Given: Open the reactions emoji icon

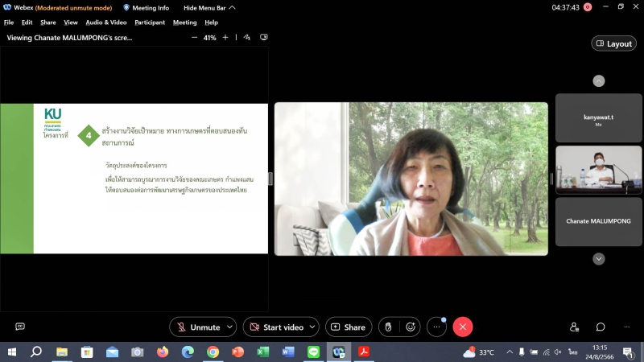Looking at the screenshot, I should (411, 327).
